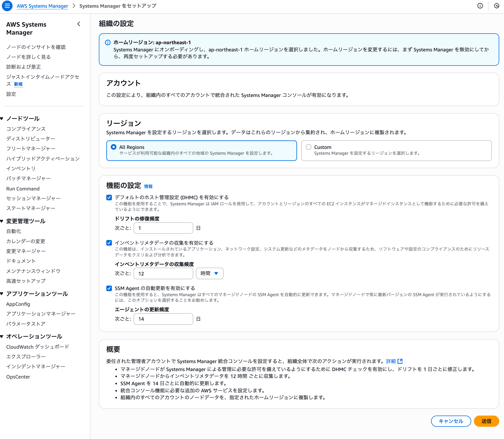The image size is (504, 439).
Task: Open ディストリビューター in sidebar
Action: pos(31,139)
